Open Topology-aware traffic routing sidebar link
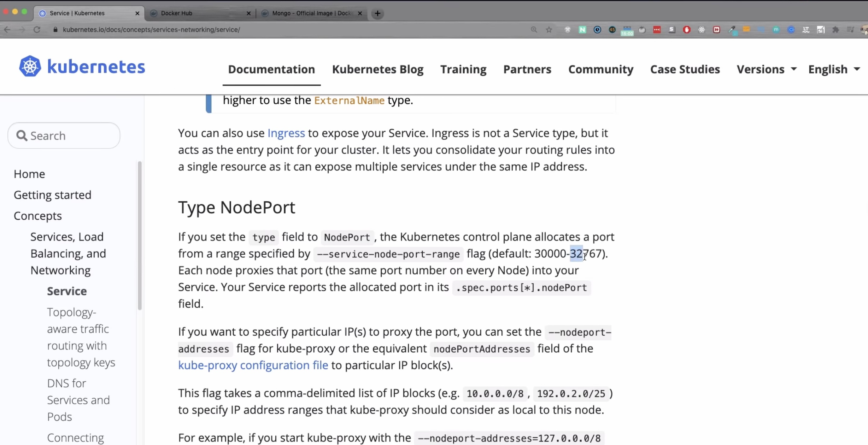Viewport: 868px width, 445px height. tap(81, 337)
